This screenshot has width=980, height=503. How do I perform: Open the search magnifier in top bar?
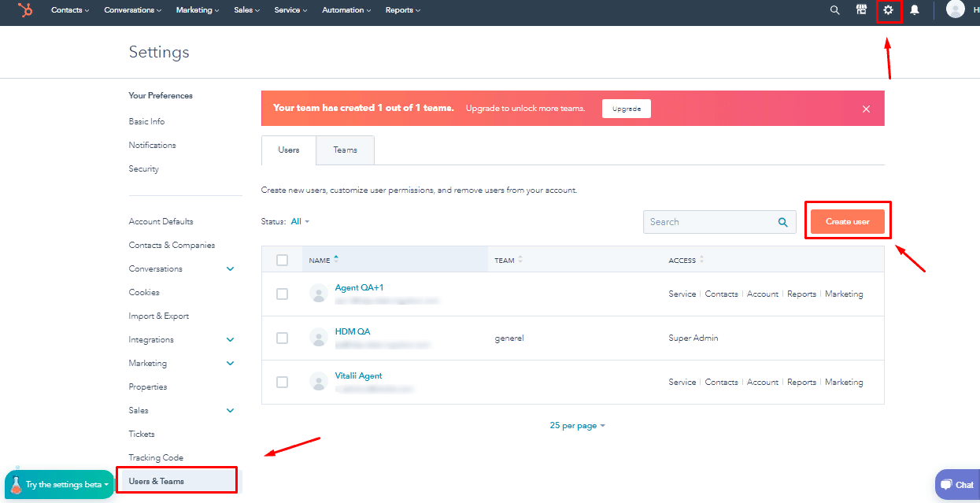pyautogui.click(x=835, y=10)
